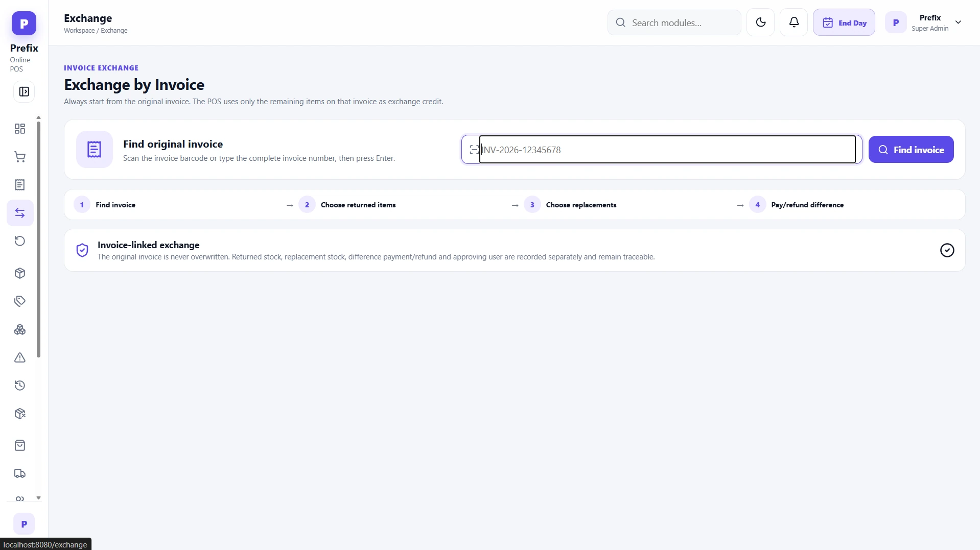Click the Workspace / Exchange breadcrumb
The image size is (980, 550).
click(96, 31)
